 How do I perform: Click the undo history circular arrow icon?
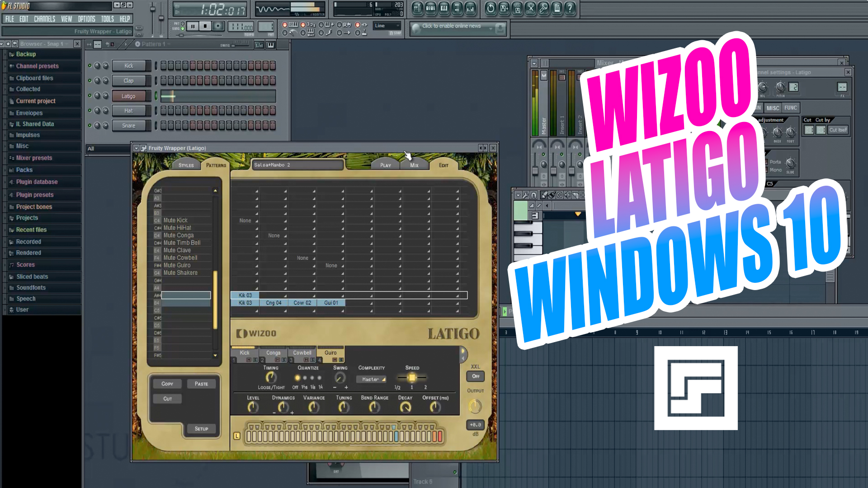coord(491,8)
